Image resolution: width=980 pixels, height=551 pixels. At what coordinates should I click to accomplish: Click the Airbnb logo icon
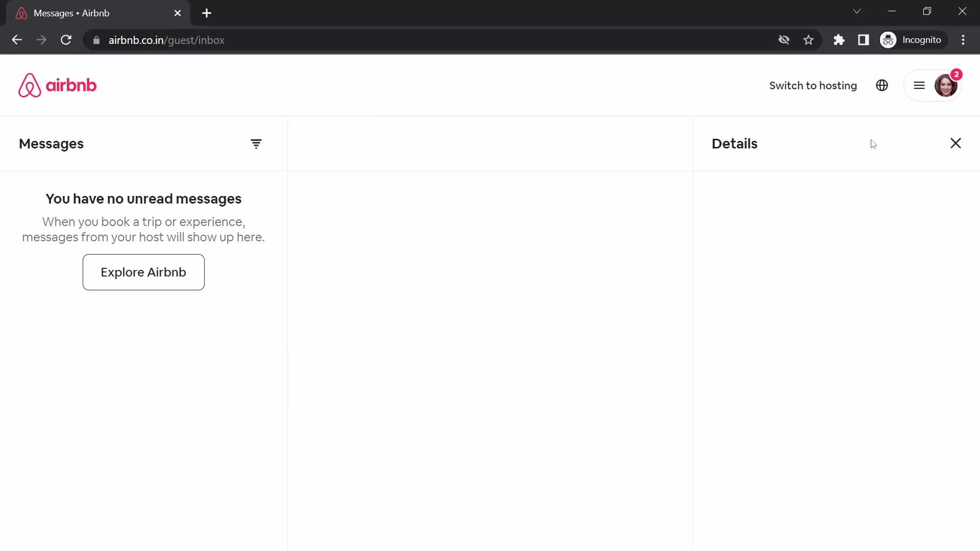click(x=29, y=85)
